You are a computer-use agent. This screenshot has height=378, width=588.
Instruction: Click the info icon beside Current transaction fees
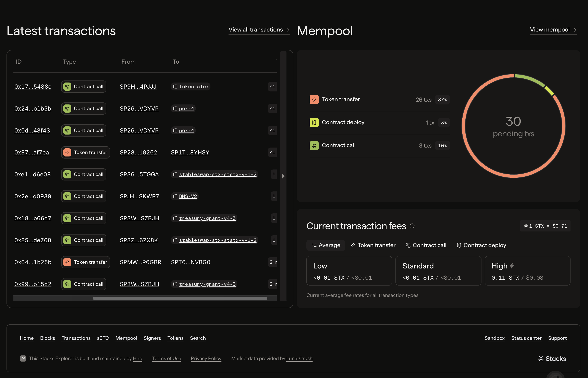click(412, 226)
